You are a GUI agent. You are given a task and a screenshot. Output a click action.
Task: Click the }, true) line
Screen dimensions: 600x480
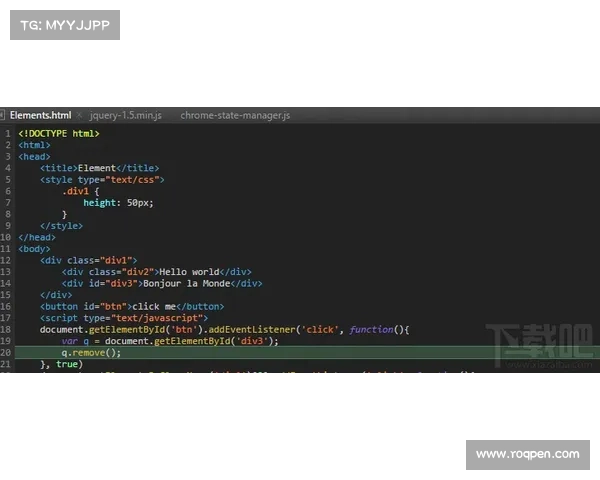(x=62, y=364)
